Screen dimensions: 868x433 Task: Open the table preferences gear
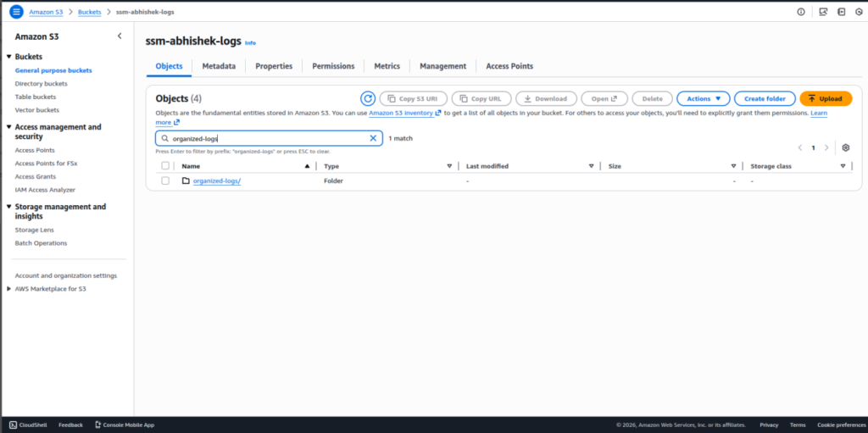coord(845,147)
